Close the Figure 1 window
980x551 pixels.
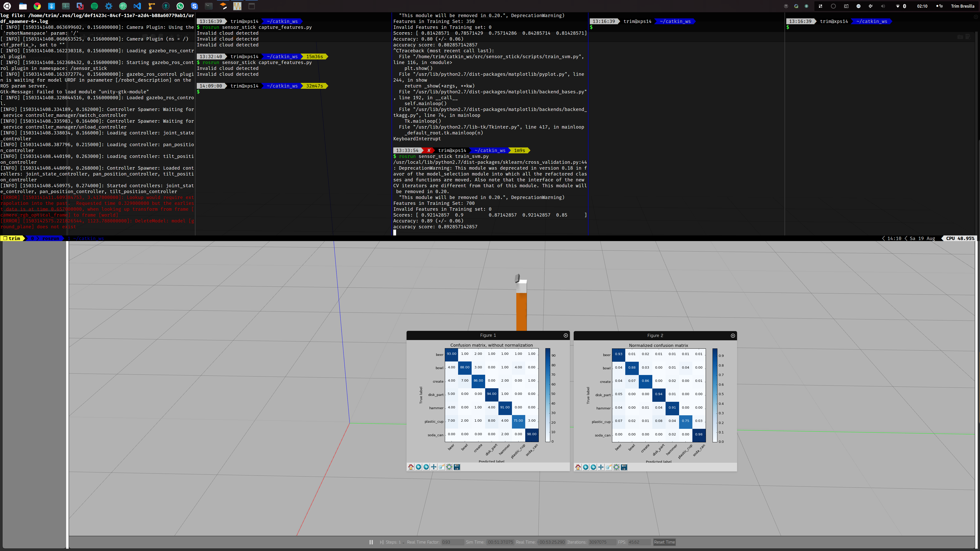click(x=566, y=335)
